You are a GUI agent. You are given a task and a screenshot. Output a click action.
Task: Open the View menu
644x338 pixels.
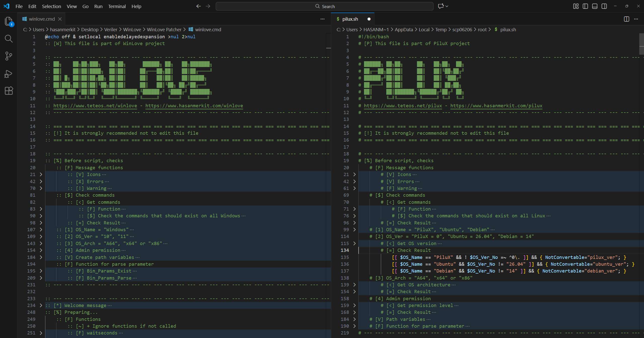72,6
